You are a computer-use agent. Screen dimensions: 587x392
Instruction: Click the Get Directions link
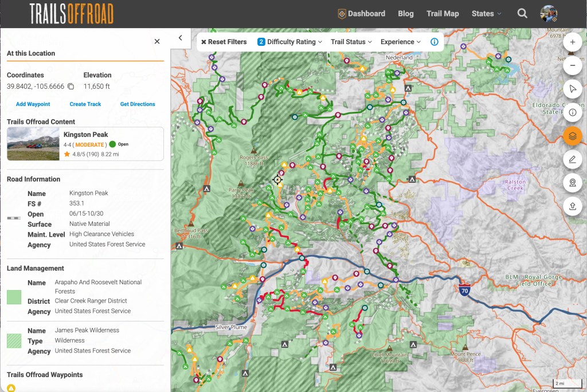(x=138, y=104)
